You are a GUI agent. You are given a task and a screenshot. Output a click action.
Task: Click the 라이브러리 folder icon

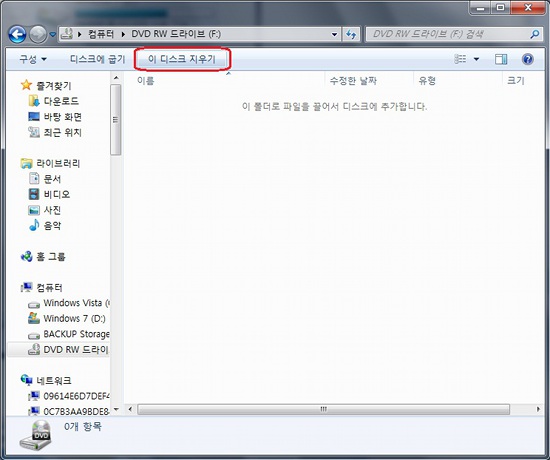pyautogui.click(x=26, y=163)
